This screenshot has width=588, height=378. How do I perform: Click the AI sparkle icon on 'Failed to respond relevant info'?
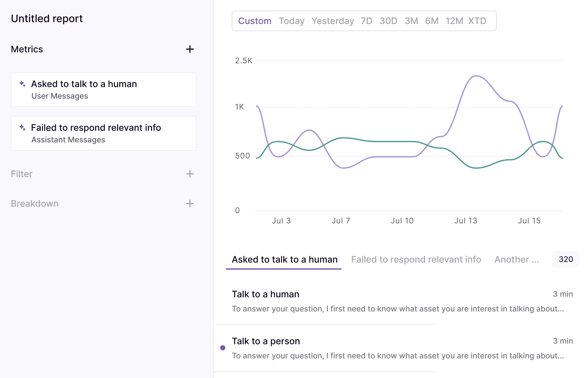point(22,128)
